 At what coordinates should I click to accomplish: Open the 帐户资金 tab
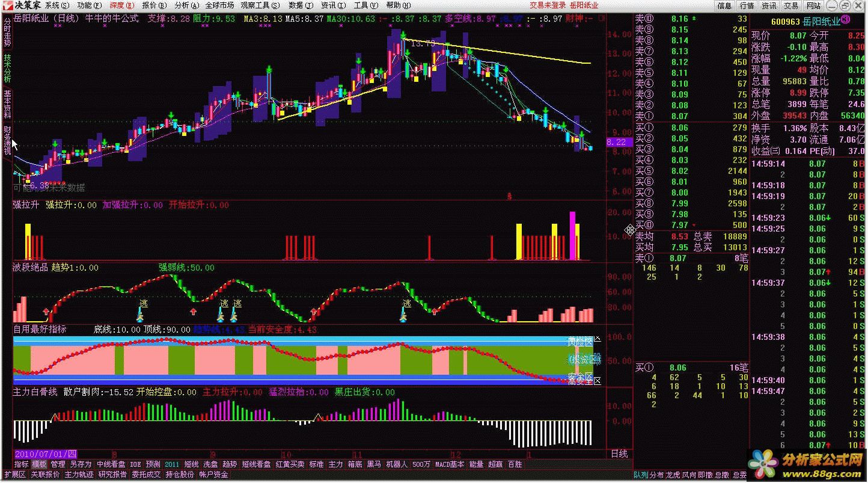coord(213,475)
